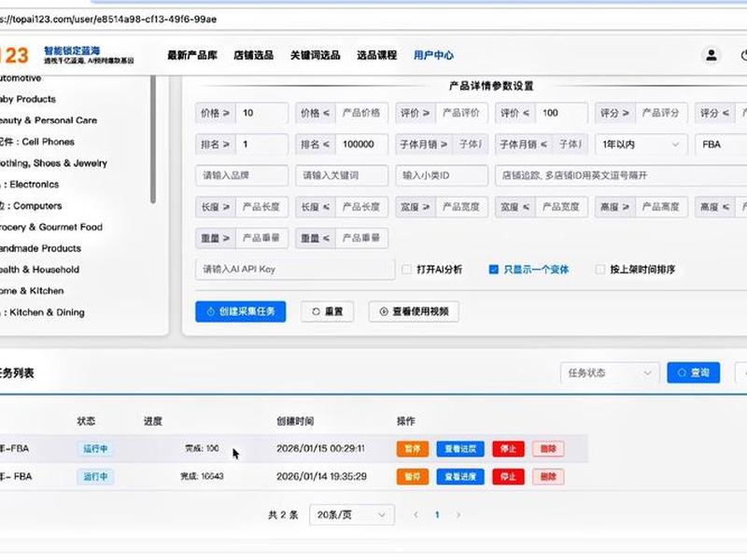Open 关键词选品 in the top navigation

[316, 55]
